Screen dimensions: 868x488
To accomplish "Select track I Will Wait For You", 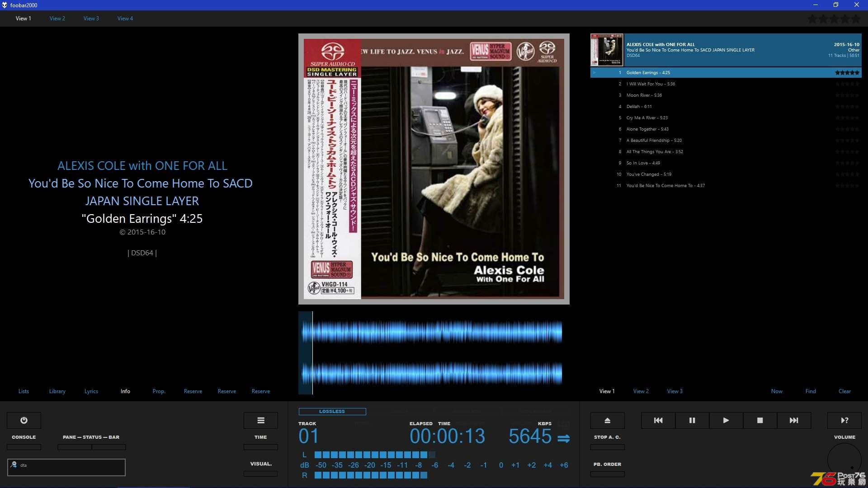I will coord(726,84).
